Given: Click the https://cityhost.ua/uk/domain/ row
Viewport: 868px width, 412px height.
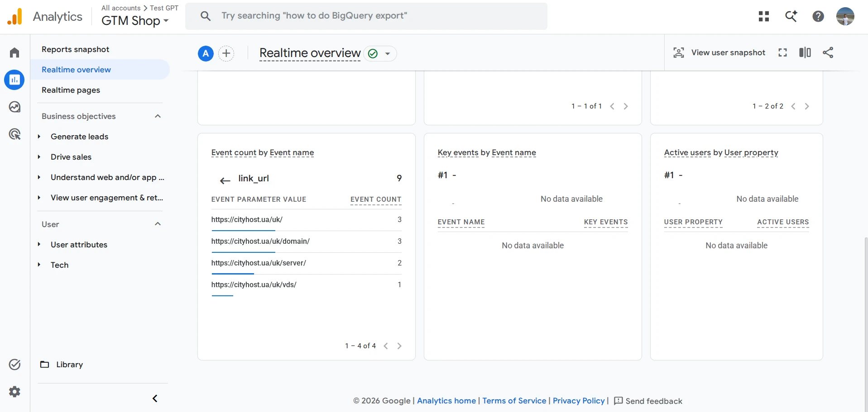Looking at the screenshot, I should tap(307, 242).
